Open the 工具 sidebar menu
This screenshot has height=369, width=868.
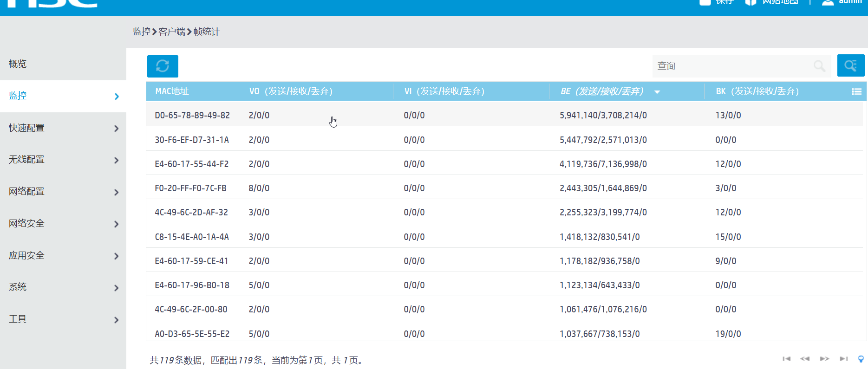(x=63, y=319)
